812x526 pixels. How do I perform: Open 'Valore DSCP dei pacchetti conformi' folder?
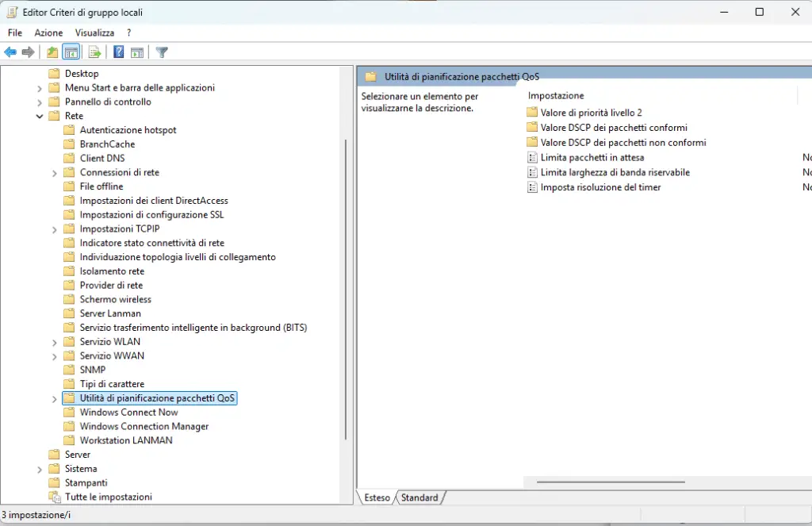click(613, 128)
